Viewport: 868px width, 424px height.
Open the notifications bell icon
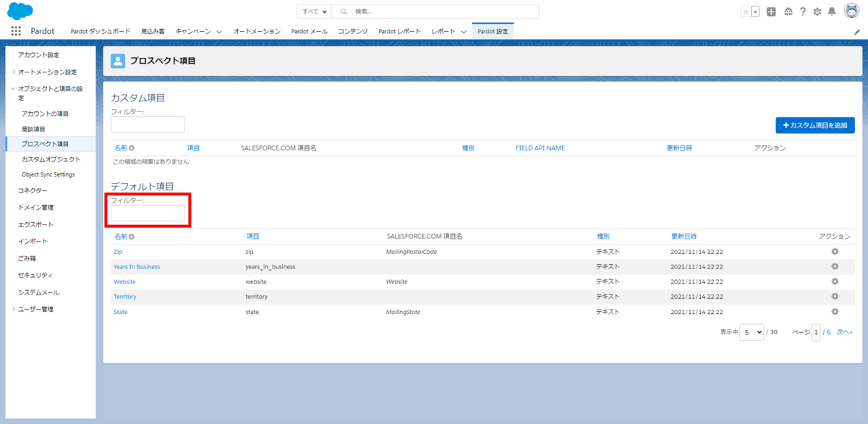pos(832,12)
